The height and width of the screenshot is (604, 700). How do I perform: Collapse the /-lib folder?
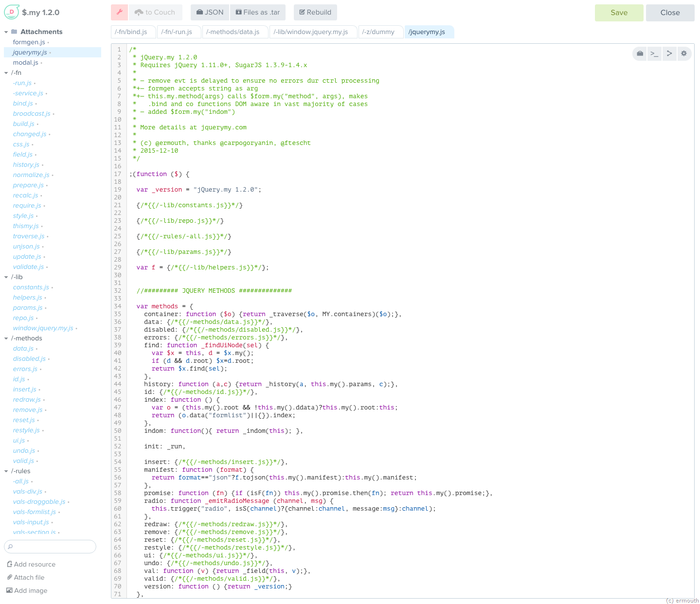pos(6,277)
